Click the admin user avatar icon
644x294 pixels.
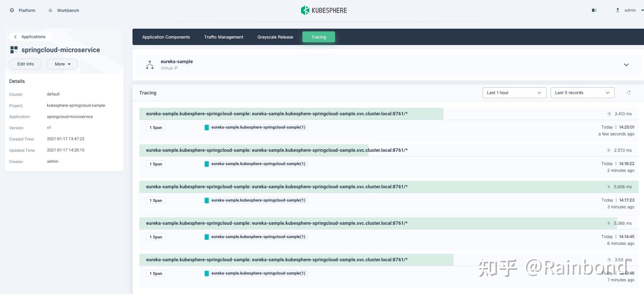618,10
